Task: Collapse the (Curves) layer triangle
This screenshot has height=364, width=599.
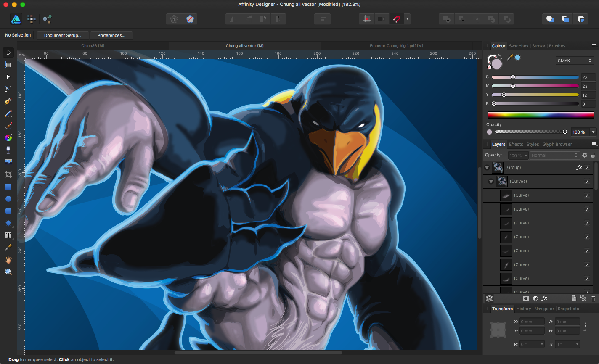Action: click(491, 182)
